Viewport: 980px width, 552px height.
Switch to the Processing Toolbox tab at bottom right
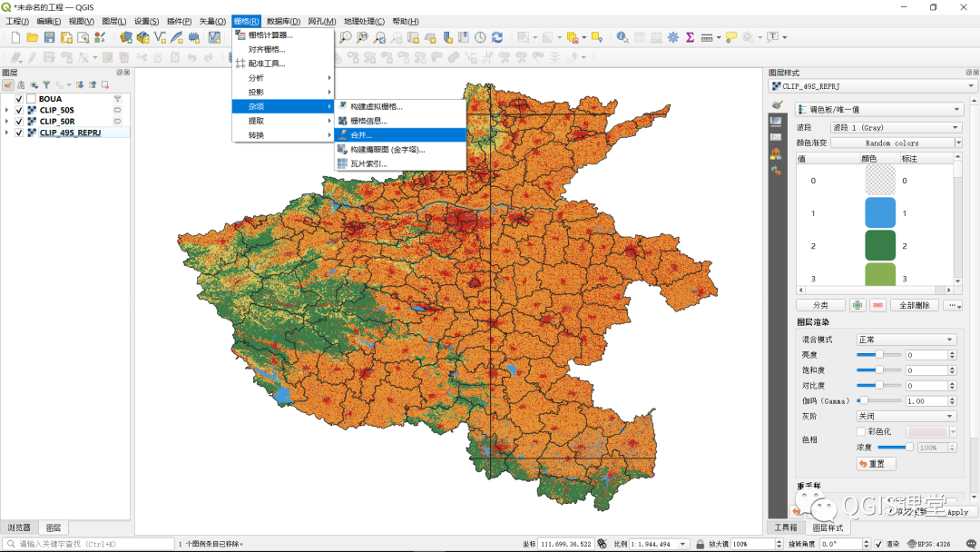tap(786, 527)
